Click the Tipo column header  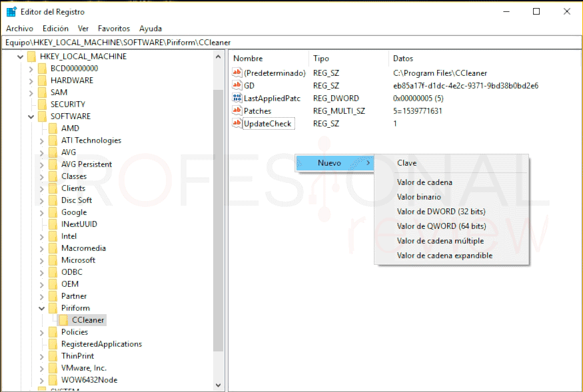[x=348, y=59]
